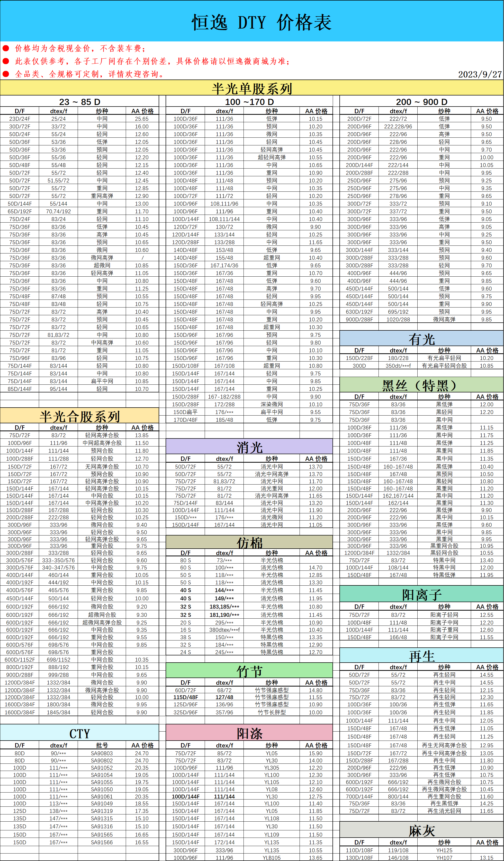This screenshot has width=504, height=861.
Task: Select the SA90803 batch number cell
Action: [x=102, y=753]
